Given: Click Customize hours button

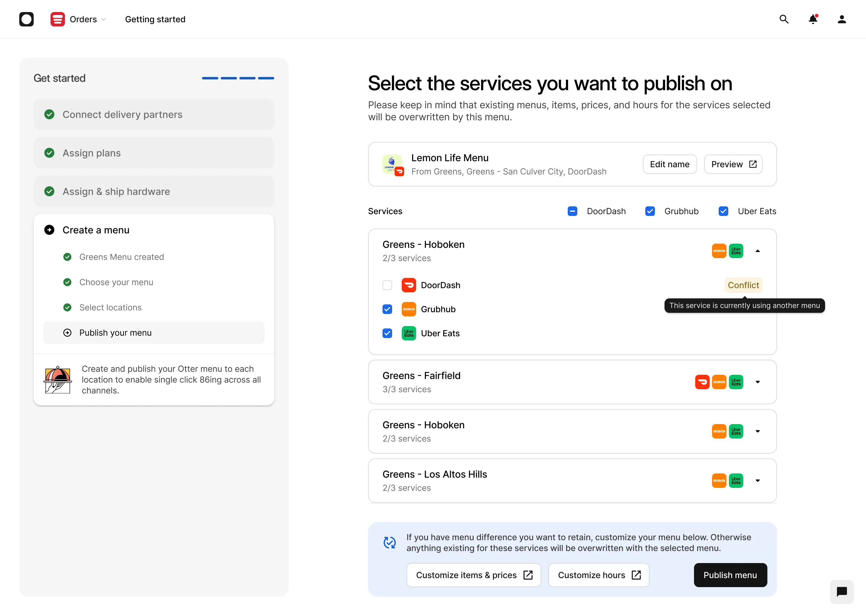Looking at the screenshot, I should (599, 575).
